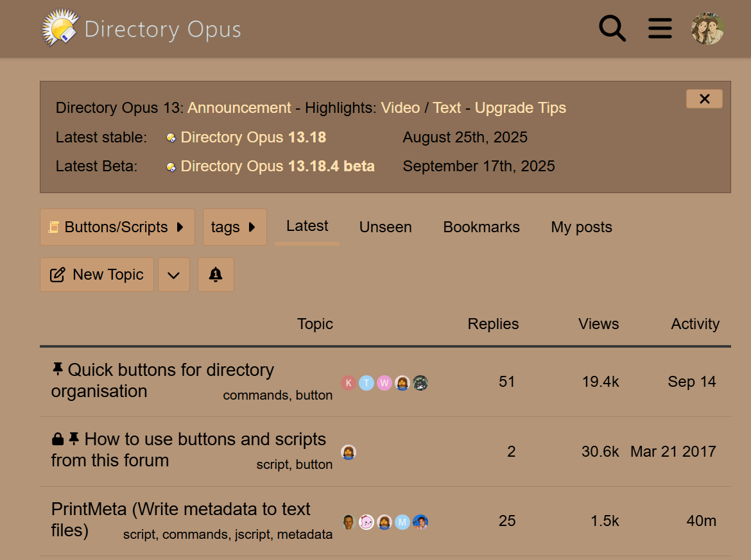Switch to the Bookmarks tab
This screenshot has height=560, width=751.
(481, 227)
